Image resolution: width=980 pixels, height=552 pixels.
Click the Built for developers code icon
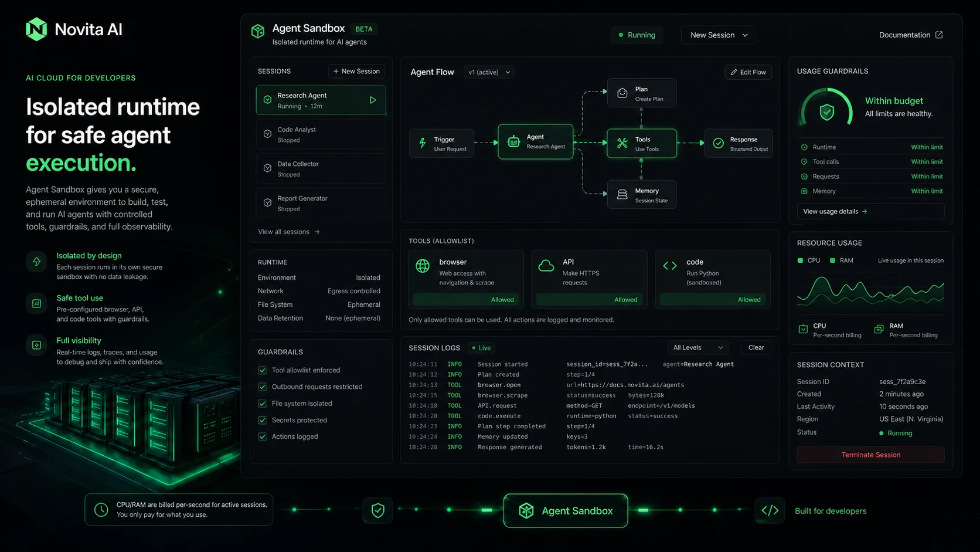point(770,510)
